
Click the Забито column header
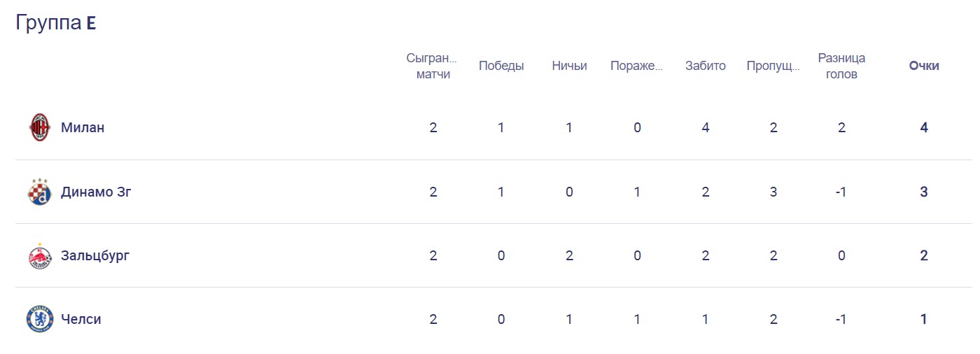pyautogui.click(x=706, y=66)
